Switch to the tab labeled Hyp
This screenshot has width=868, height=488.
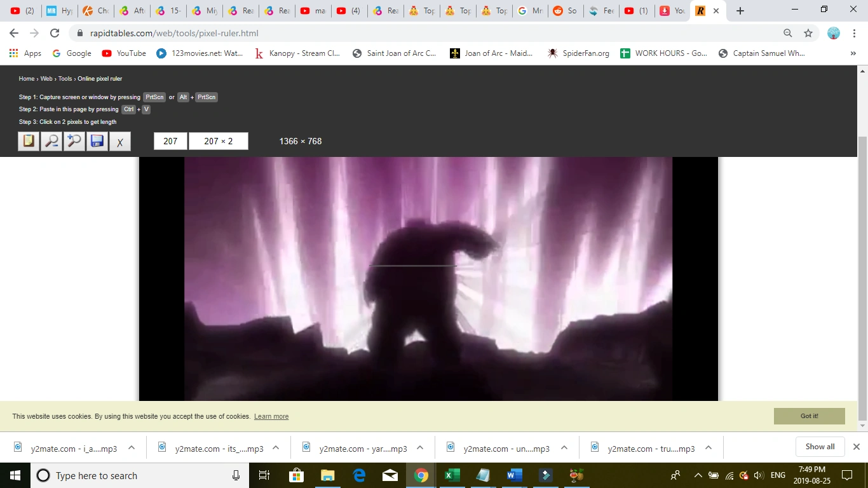(60, 11)
